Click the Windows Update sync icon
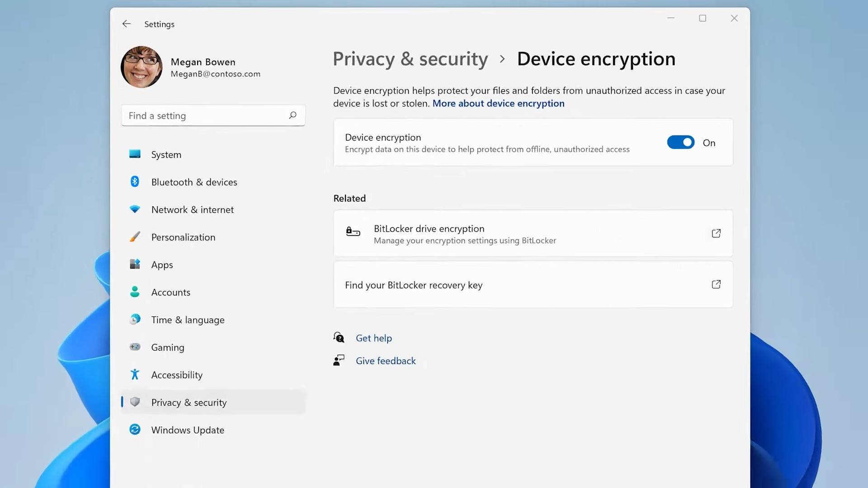 pos(135,430)
